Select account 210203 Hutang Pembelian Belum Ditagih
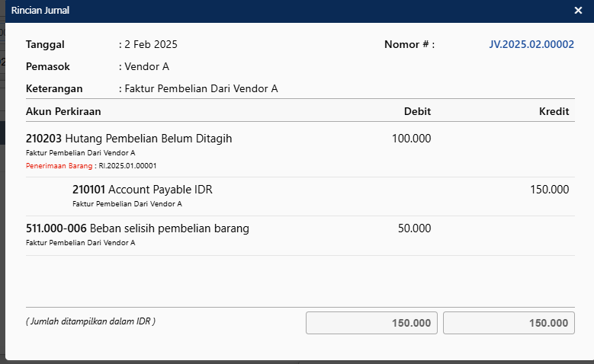Viewport: 594px width, 364px height. pos(129,139)
